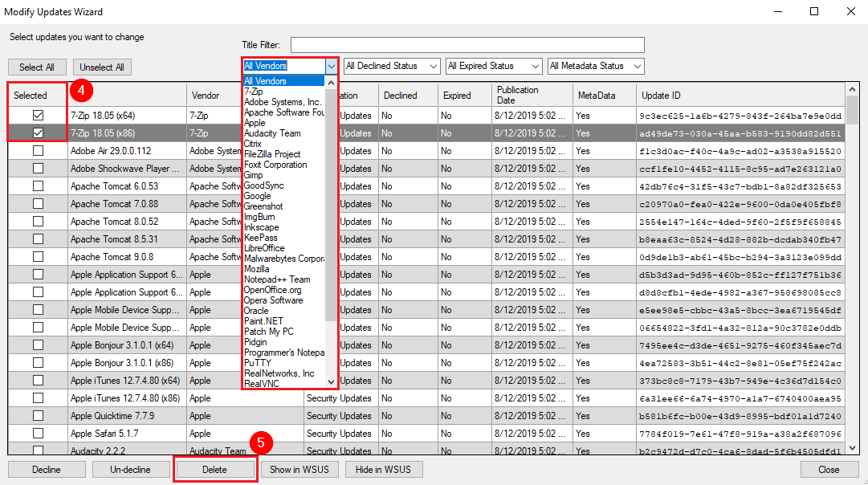
Task: Delete the selected updates
Action: click(x=214, y=470)
